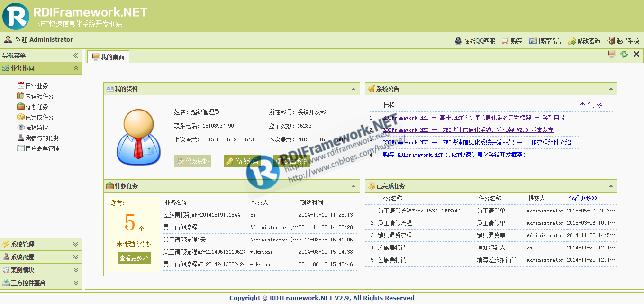
Task: Click the 流程监控 eye icon
Action: [x=21, y=127]
